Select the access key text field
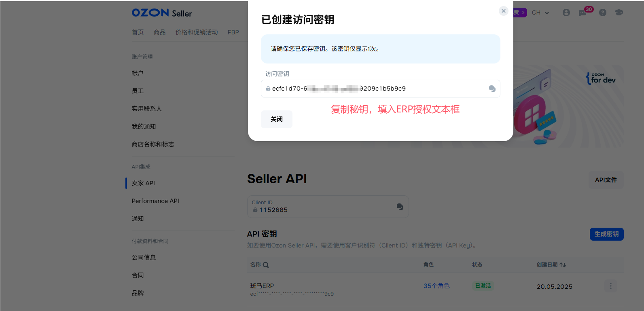Screen dimensions: 644x311 point(380,89)
